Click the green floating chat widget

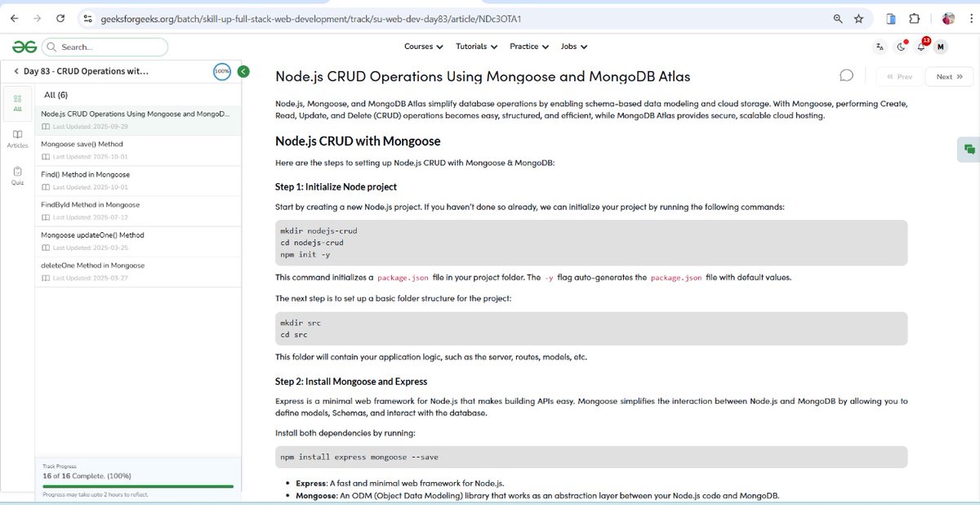pyautogui.click(x=969, y=149)
